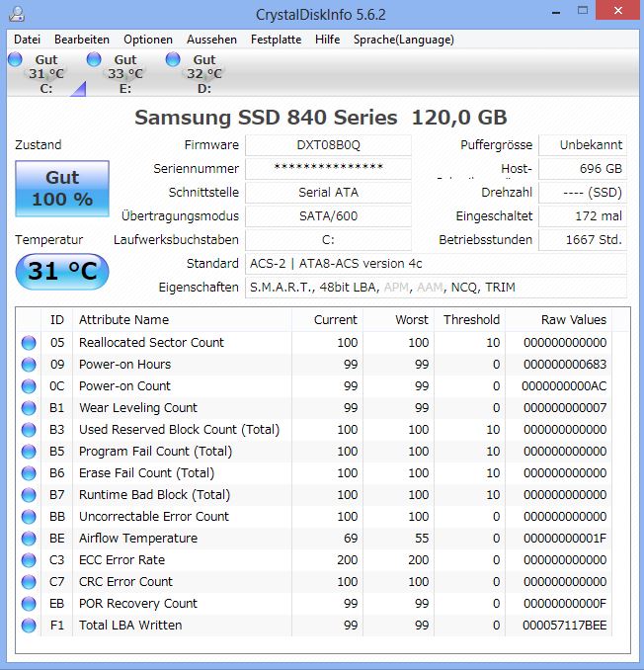Click status orb for Uncorrectable Error Count
Image resolution: width=644 pixels, height=670 pixels.
tap(29, 517)
